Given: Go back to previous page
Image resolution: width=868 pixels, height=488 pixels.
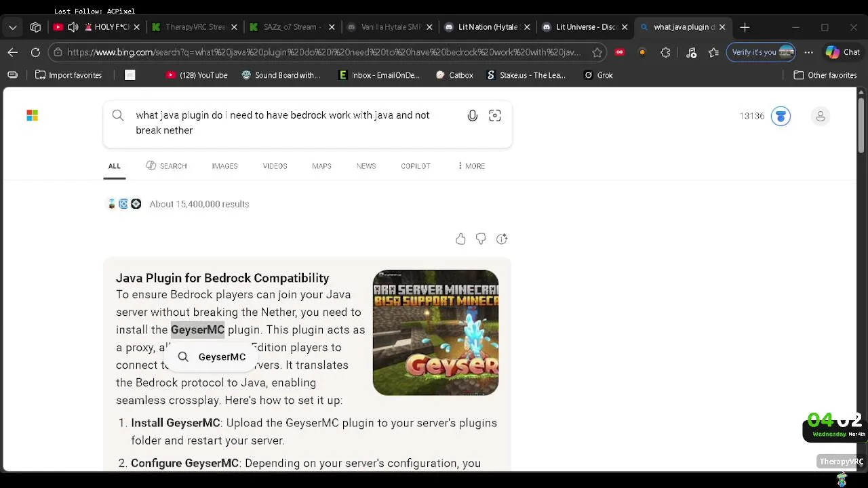Looking at the screenshot, I should (13, 52).
